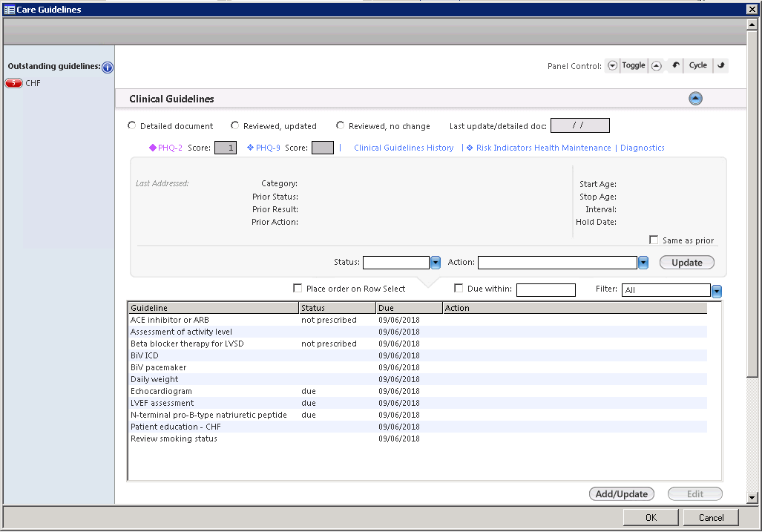The height and width of the screenshot is (532, 762).
Task: Click the vertical scrollbar up arrow
Action: [752, 24]
